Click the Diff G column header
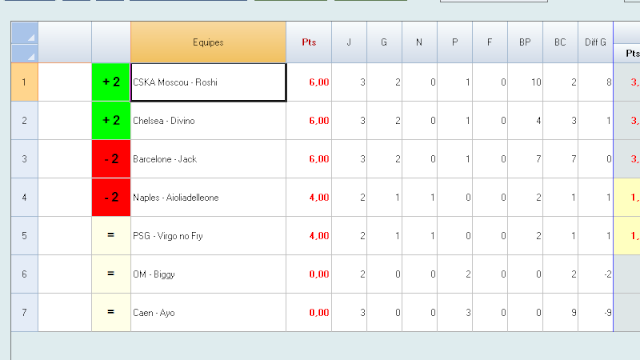 596,42
